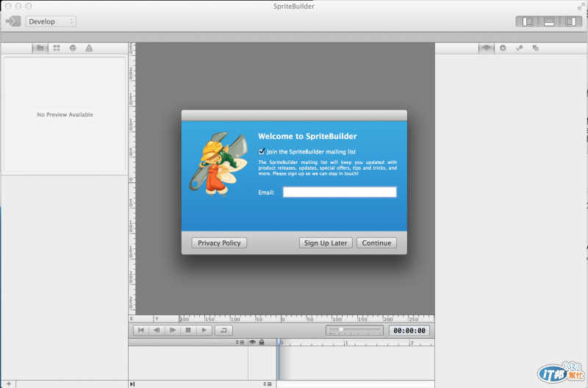This screenshot has width=588, height=388.
Task: Open the code connections tab
Action: pos(503,48)
